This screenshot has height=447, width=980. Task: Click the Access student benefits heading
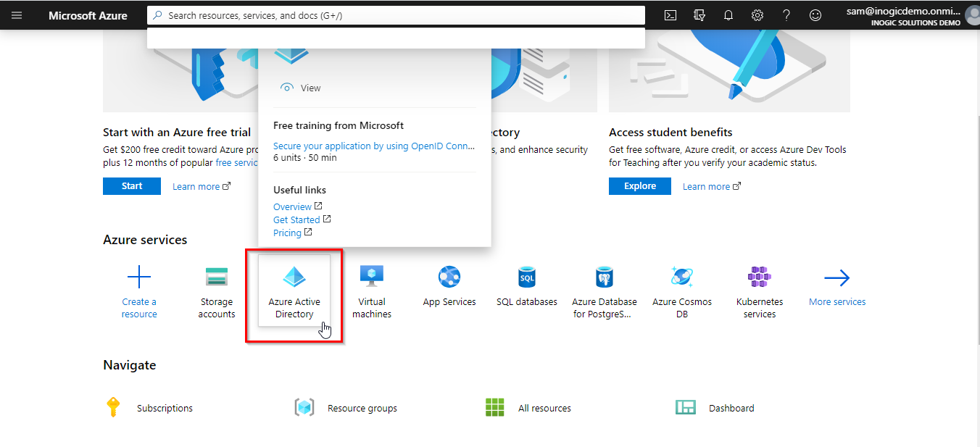click(x=670, y=133)
